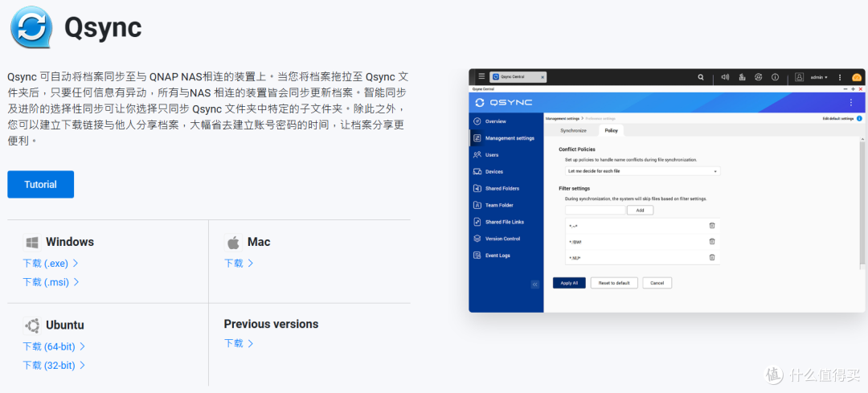Viewport: 868px width, 393px height.
Task: Click the Overview sidebar icon
Action: tap(477, 121)
